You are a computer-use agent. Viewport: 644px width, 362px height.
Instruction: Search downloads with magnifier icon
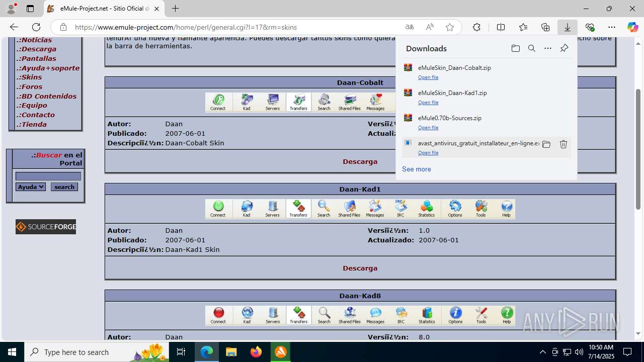[531, 48]
